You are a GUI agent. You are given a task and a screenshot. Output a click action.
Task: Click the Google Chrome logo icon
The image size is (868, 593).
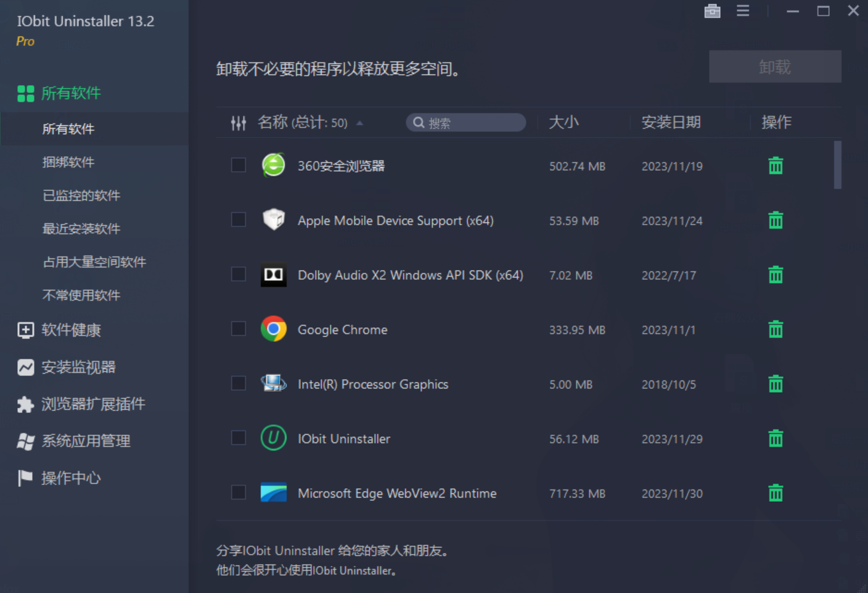[273, 329]
